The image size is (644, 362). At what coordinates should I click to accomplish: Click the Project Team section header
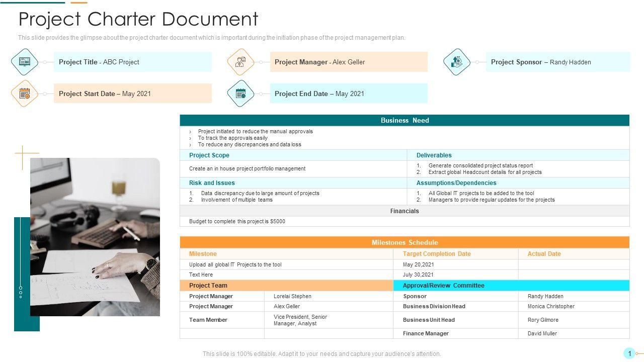(x=286, y=286)
